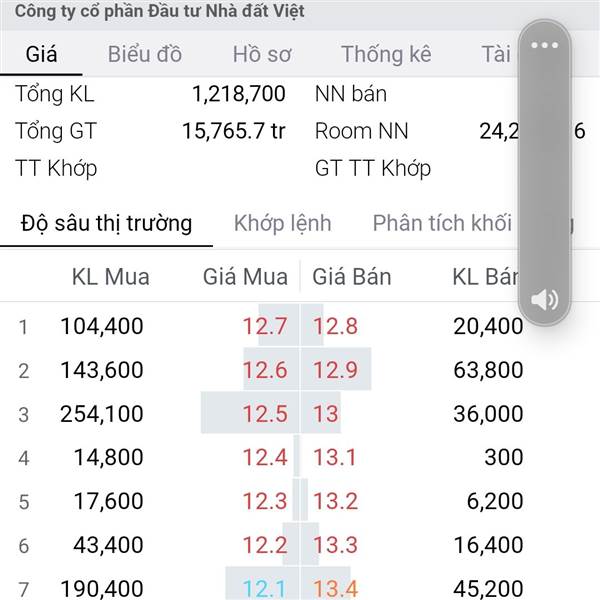Image resolution: width=600 pixels, height=600 pixels.
Task: Tap buy price 12.7 in row 1
Action: [x=265, y=326]
